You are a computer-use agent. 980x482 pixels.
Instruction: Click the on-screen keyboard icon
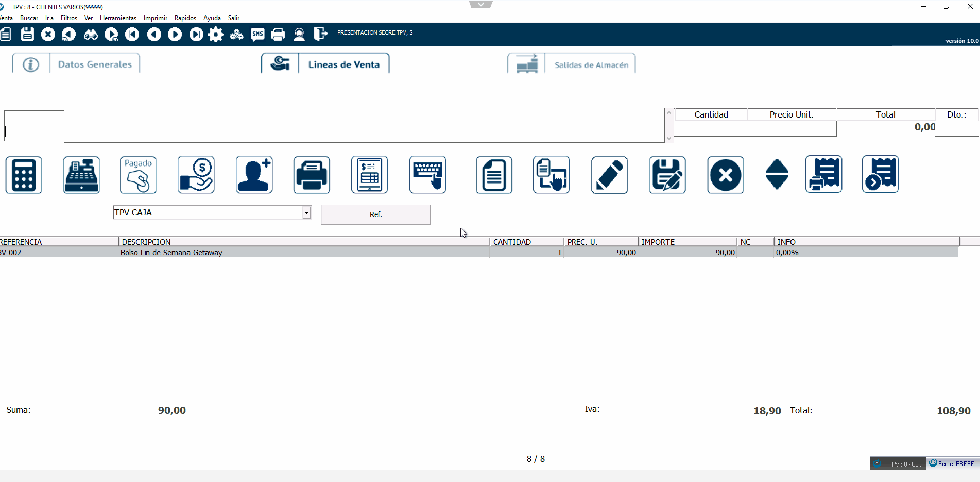427,175
